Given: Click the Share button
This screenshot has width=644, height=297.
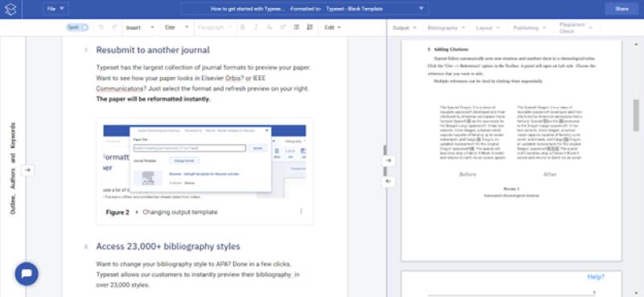Looking at the screenshot, I should [x=621, y=9].
